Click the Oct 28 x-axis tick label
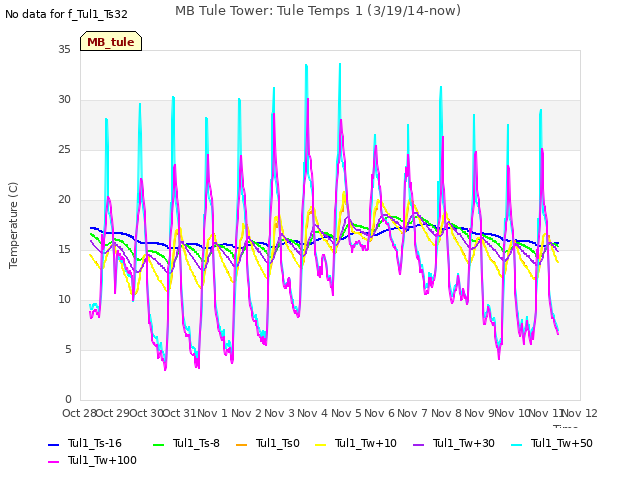Viewport: 640px width, 480px height. coord(79,413)
